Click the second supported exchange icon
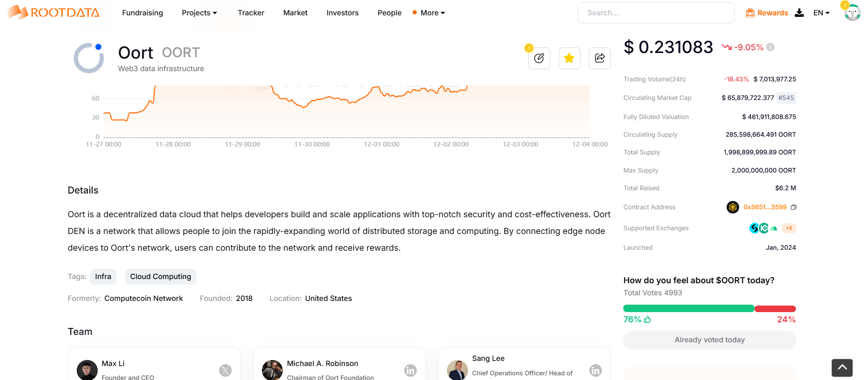Image resolution: width=868 pixels, height=380 pixels. [x=764, y=228]
